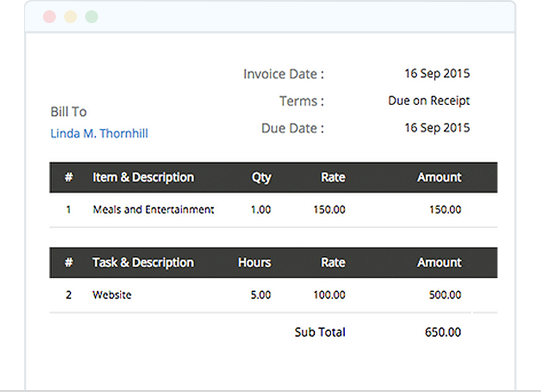Click the Bill To label
Viewport: 541px width, 392px height.
[x=69, y=112]
